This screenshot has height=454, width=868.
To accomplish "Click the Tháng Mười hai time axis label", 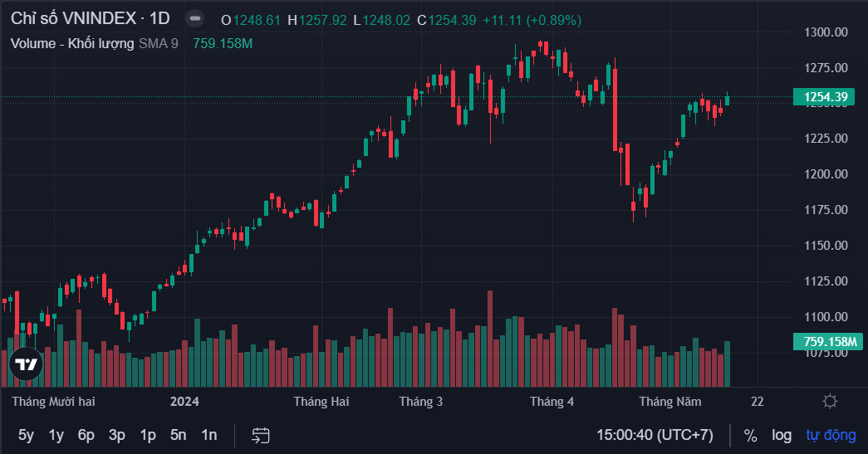I will [54, 402].
